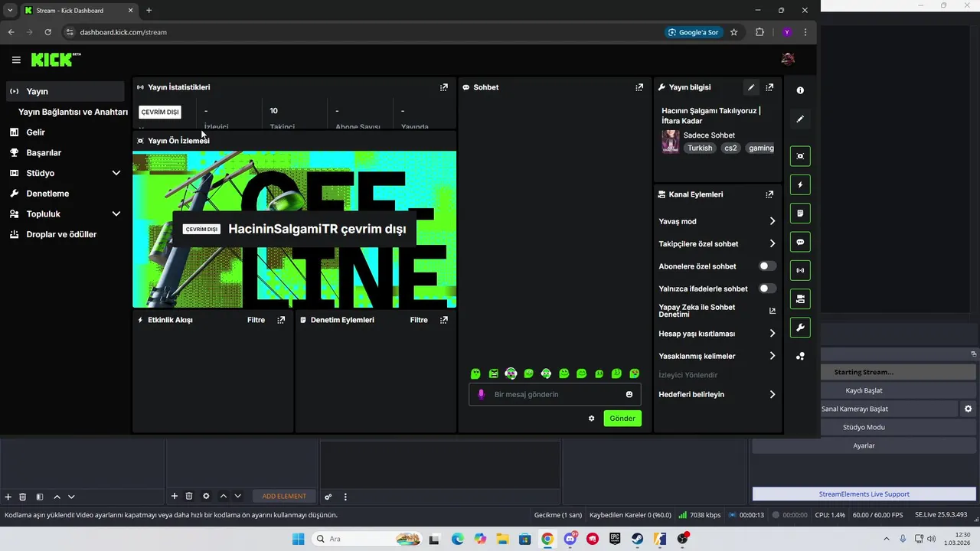This screenshot has width=980, height=551.
Task: Click Kaydı Başlat in OBS
Action: 864,390
